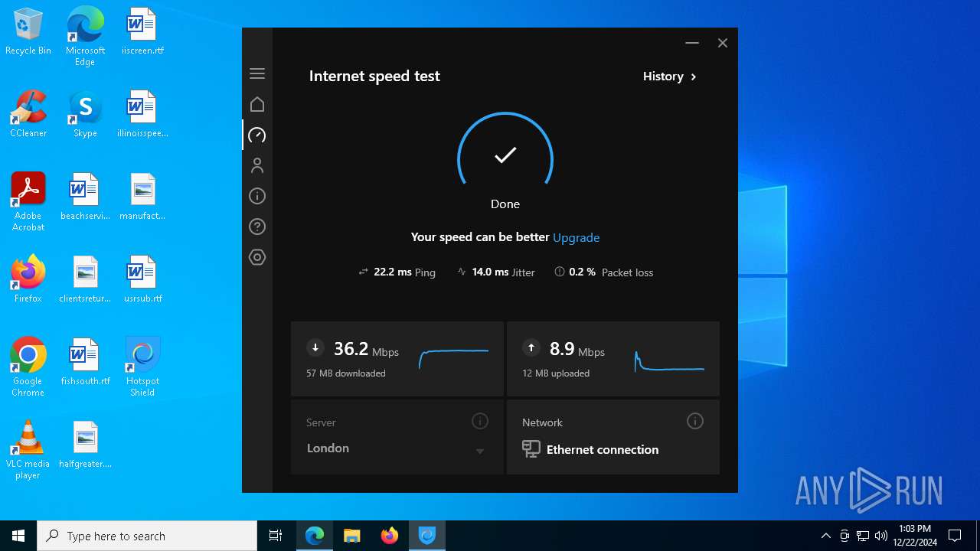This screenshot has width=980, height=551.
Task: Expand the London server dropdown
Action: [x=480, y=451]
